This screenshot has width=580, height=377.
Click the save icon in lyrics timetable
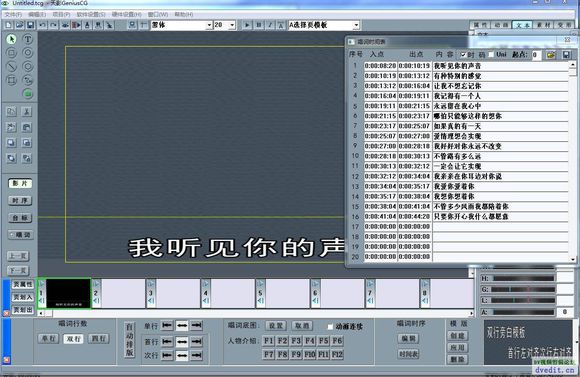pyautogui.click(x=566, y=55)
